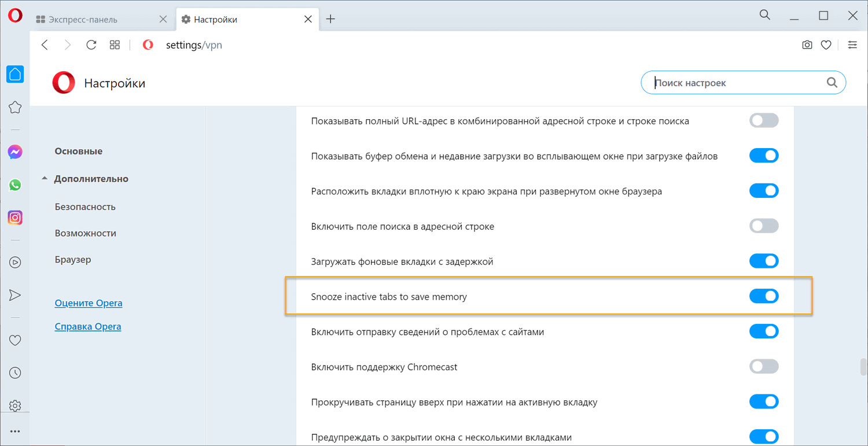Open WhatsApp sidebar panel
Image resolution: width=868 pixels, height=446 pixels.
coord(15,185)
